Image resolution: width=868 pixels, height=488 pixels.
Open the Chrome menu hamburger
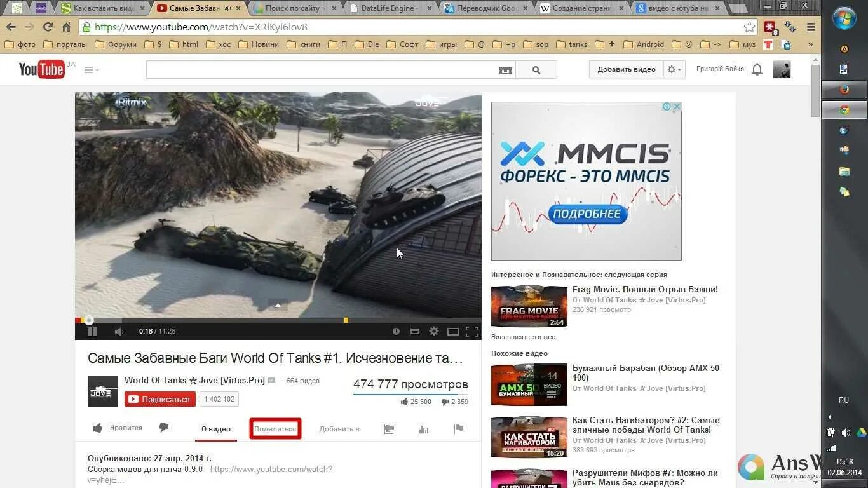tap(811, 27)
